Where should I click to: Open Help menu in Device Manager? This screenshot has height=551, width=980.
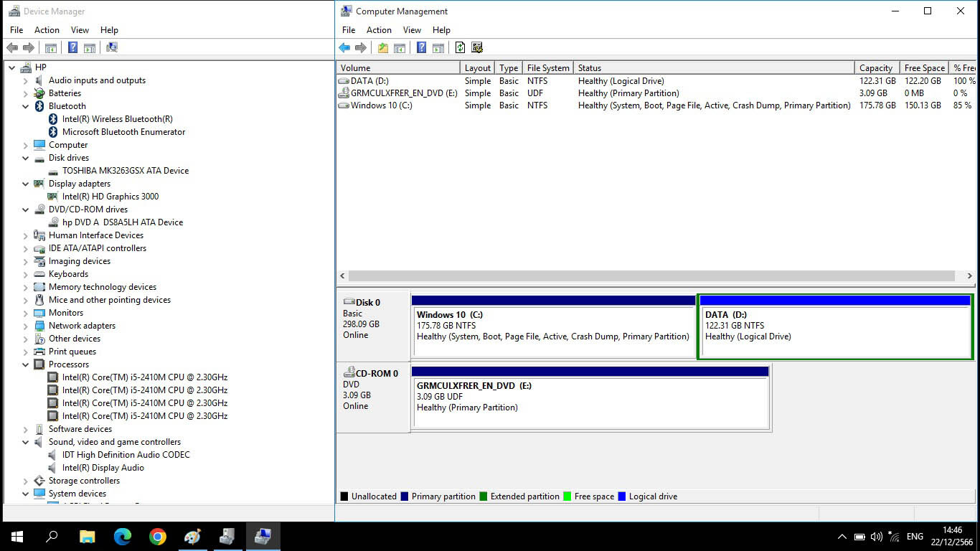109,30
